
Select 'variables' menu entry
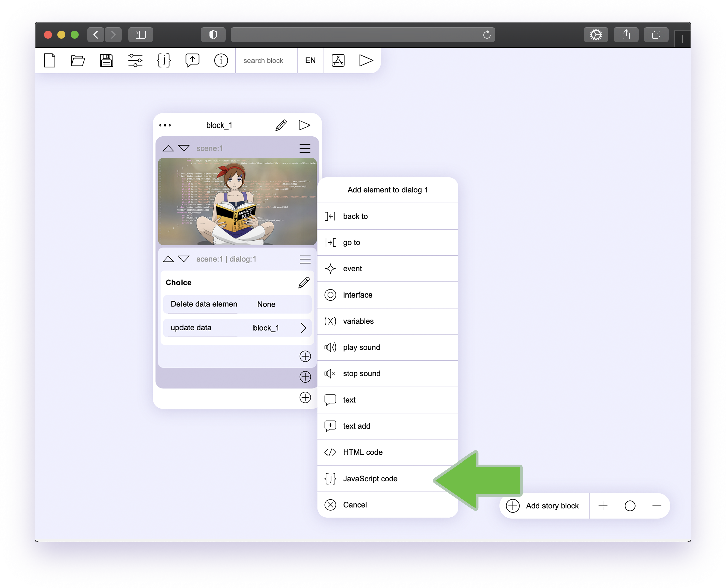tap(388, 321)
